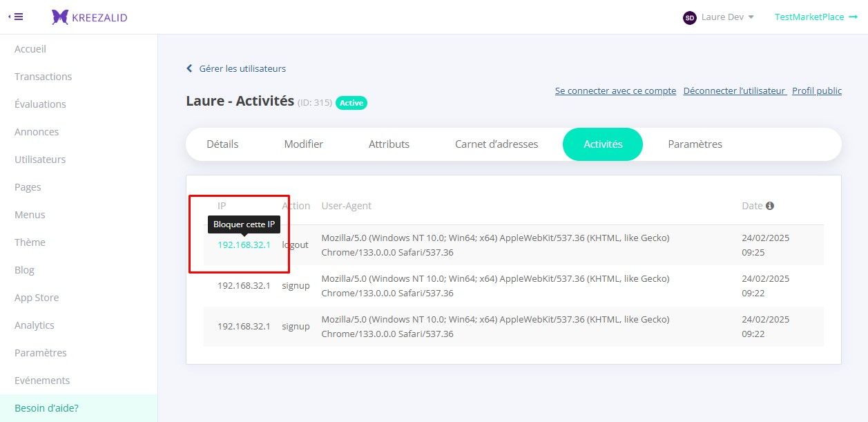868x422 pixels.
Task: Open Thème in the sidebar
Action: [x=30, y=242]
